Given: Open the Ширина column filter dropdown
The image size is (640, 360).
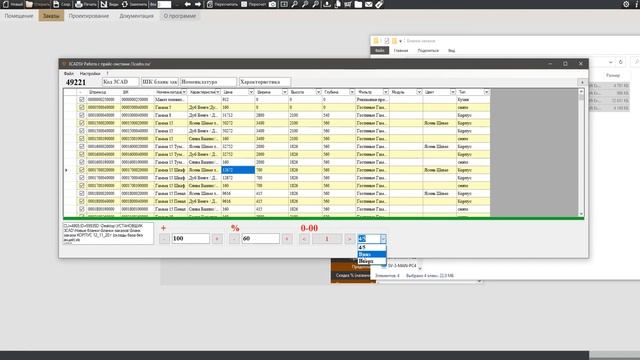Looking at the screenshot, I should pos(284,92).
